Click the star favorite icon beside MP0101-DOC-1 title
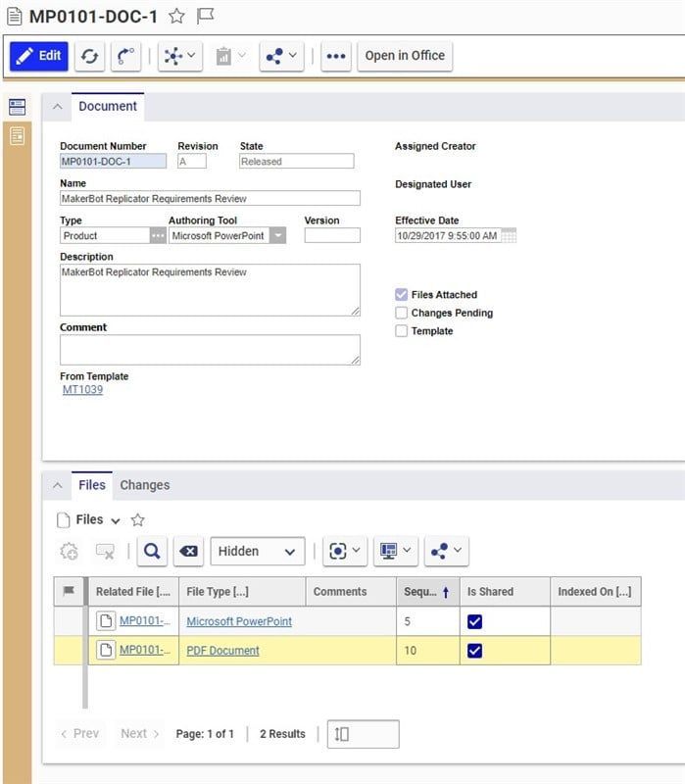 (176, 16)
